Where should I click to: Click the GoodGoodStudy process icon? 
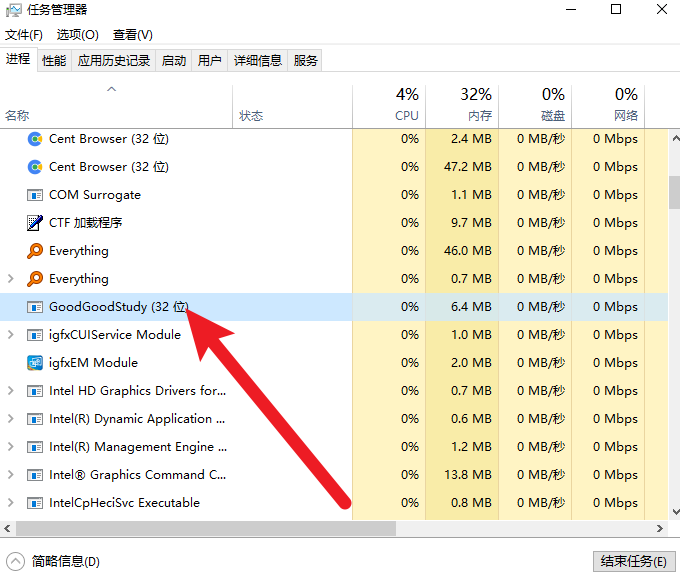[x=35, y=307]
